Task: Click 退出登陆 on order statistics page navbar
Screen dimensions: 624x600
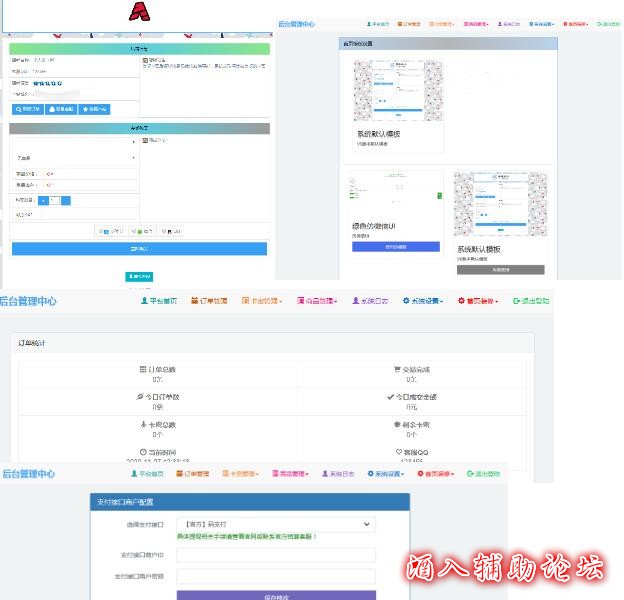Action: (531, 301)
